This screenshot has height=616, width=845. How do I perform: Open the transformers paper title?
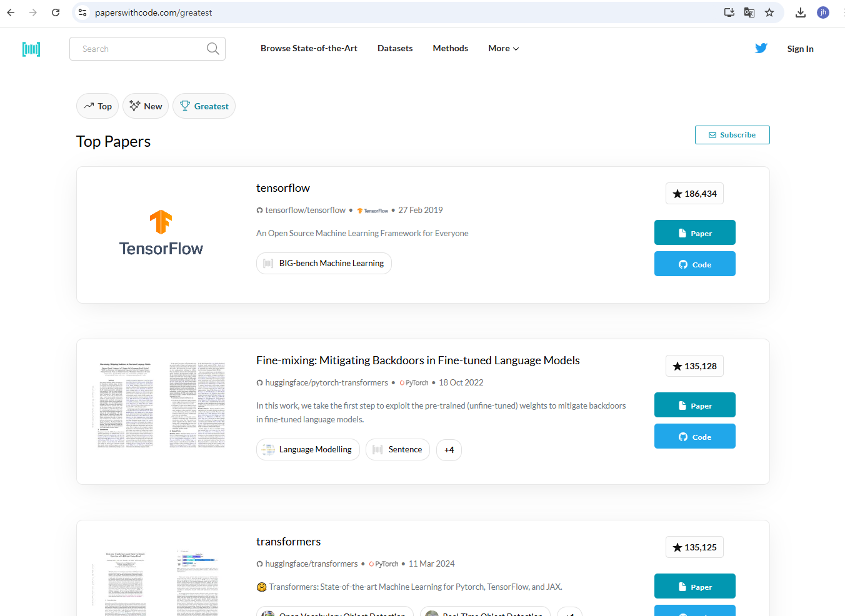(x=288, y=542)
